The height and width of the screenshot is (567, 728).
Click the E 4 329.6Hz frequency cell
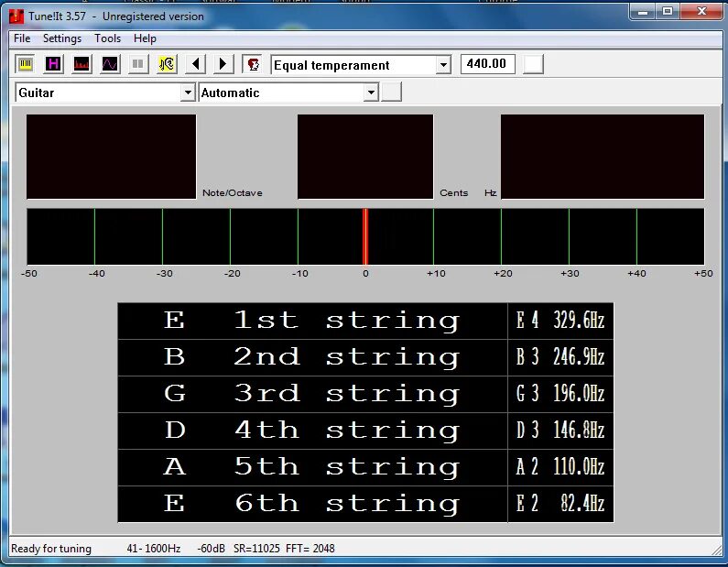coord(560,321)
